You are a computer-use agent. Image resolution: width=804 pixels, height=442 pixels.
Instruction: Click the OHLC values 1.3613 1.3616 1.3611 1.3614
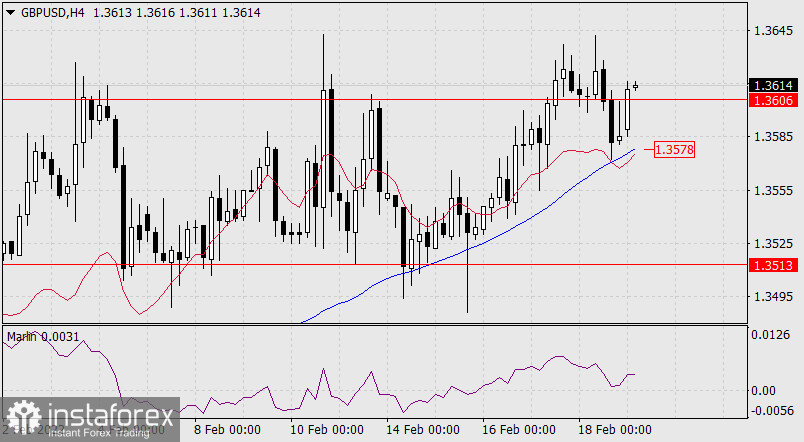pos(177,12)
